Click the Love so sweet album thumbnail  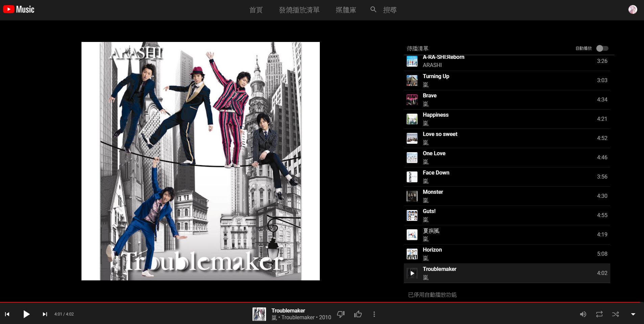click(412, 138)
